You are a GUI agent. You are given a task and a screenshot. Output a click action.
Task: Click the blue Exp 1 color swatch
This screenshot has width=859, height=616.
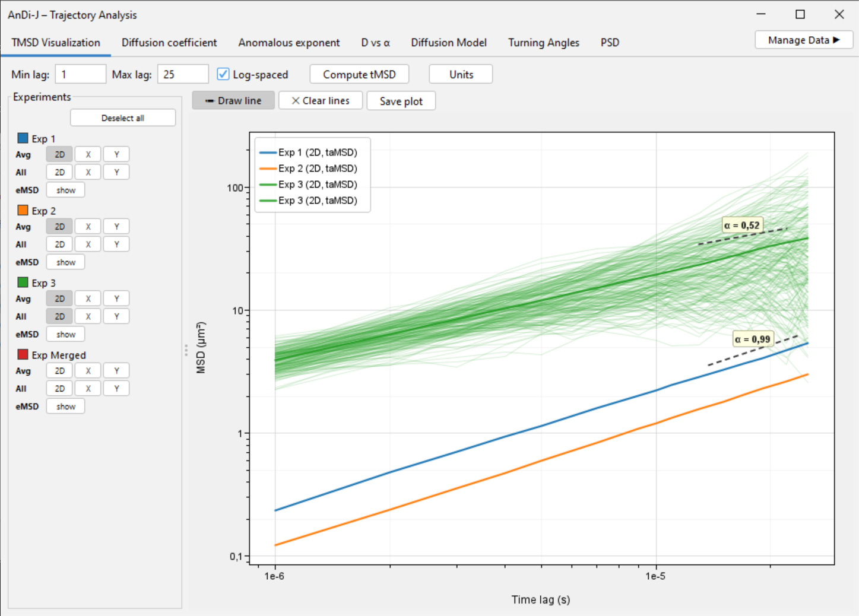point(23,138)
